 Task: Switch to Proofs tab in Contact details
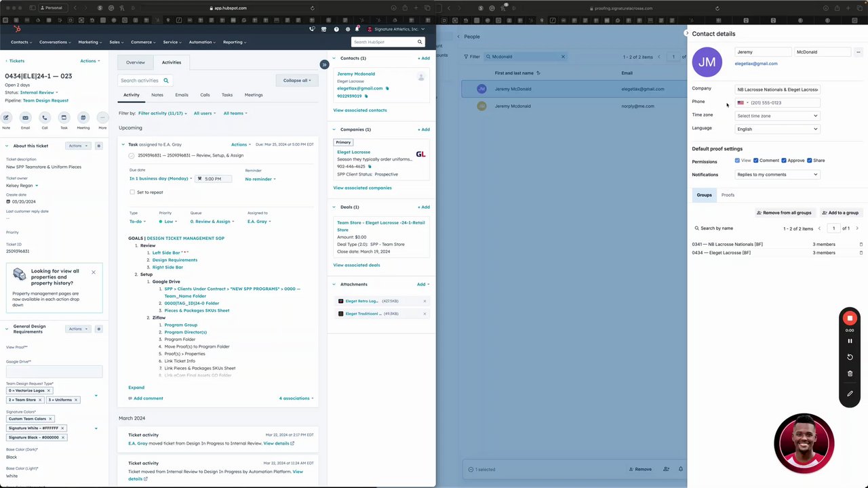click(x=728, y=195)
